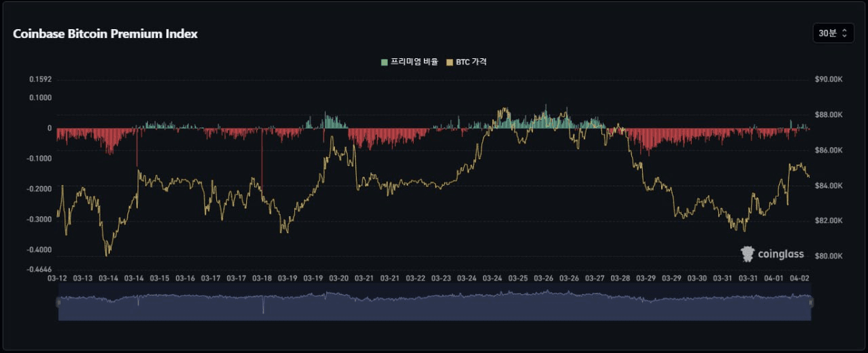Click the $80.00K price axis label
The width and height of the screenshot is (868, 353).
829,256
